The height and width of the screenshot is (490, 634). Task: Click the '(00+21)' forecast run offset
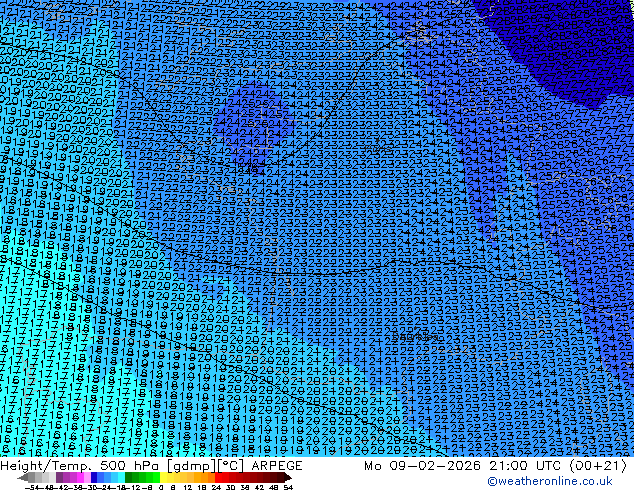[x=598, y=466]
